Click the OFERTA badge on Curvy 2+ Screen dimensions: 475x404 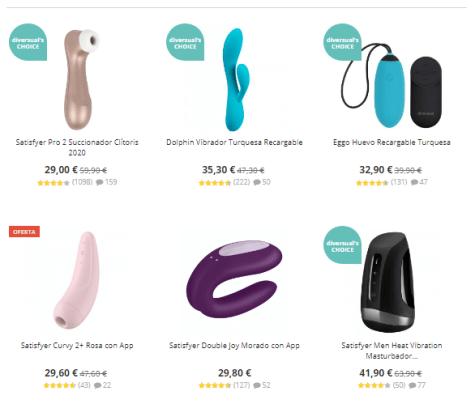click(24, 232)
